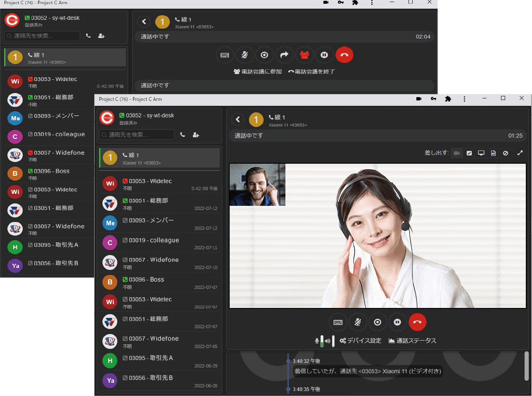Viewport: 532px width, 396px height.
Task: Adjust the microphone level bar
Action: pos(322,341)
